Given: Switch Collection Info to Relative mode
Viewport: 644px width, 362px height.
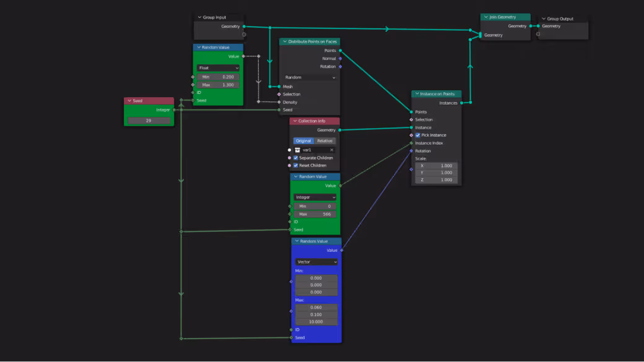Looking at the screenshot, I should pos(323,140).
